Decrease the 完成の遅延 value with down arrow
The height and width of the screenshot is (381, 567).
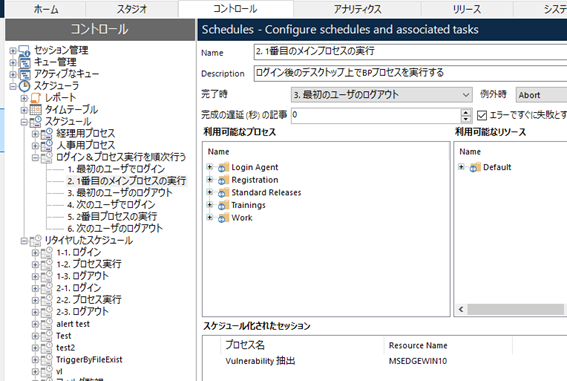click(x=466, y=119)
